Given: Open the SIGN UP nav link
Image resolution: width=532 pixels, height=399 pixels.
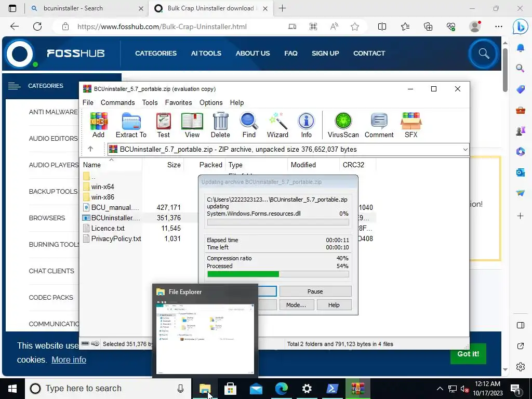Looking at the screenshot, I should pos(325,54).
